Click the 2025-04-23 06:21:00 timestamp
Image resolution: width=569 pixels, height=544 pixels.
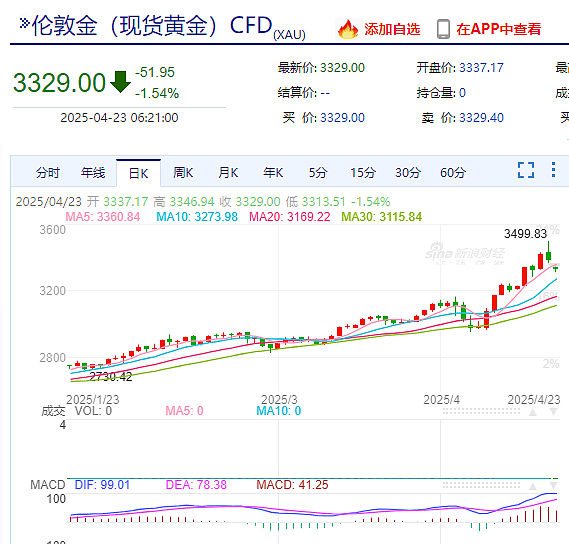click(119, 118)
